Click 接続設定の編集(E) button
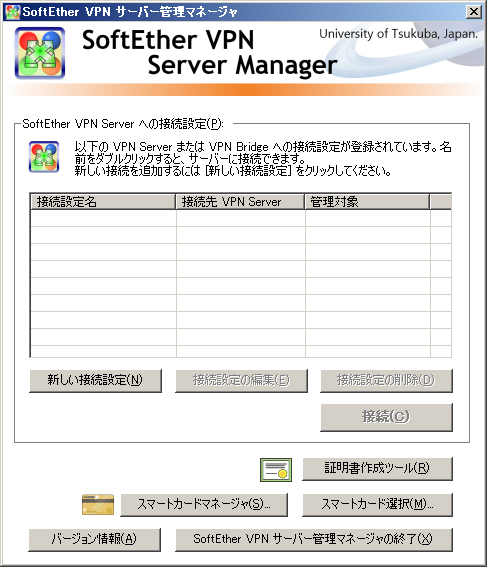Viewport: 487px width, 567px height. click(241, 380)
